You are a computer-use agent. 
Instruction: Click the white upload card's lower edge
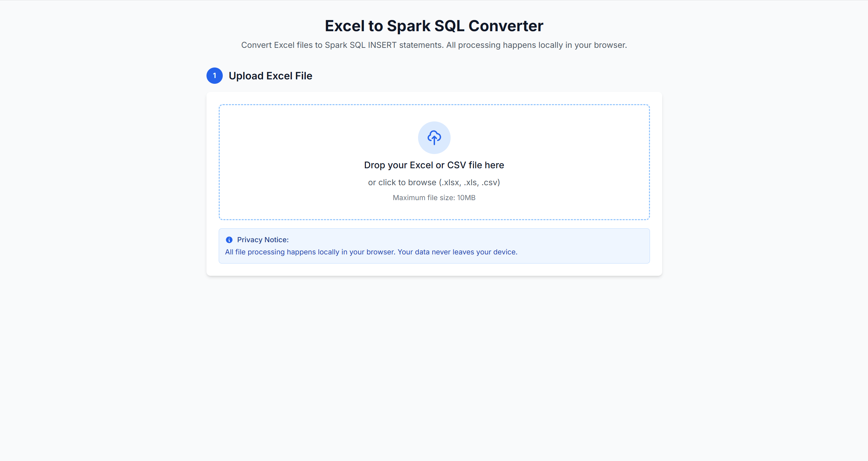coord(434,275)
